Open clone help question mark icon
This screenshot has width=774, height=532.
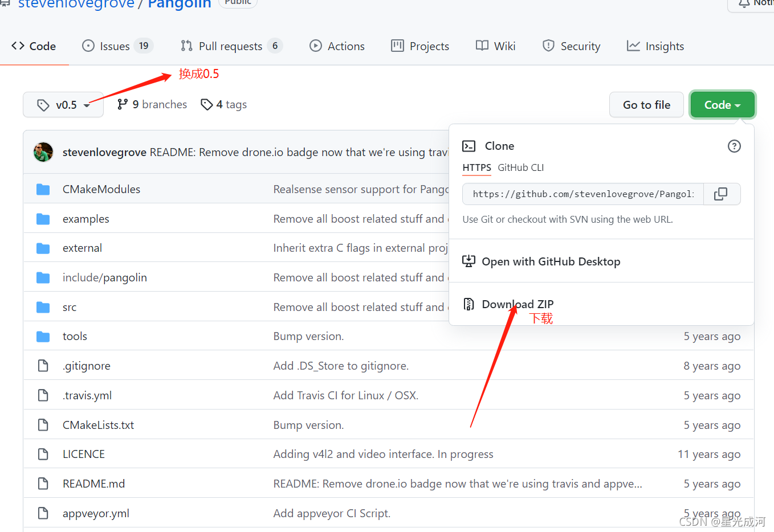pyautogui.click(x=734, y=146)
